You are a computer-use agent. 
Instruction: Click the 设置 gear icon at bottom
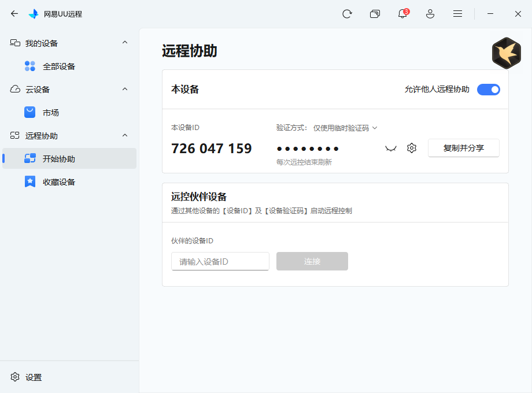pos(15,377)
